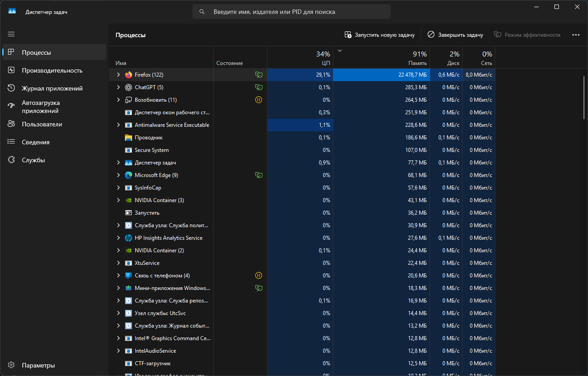Click the Intel Graphics Command Center icon

tap(129, 338)
